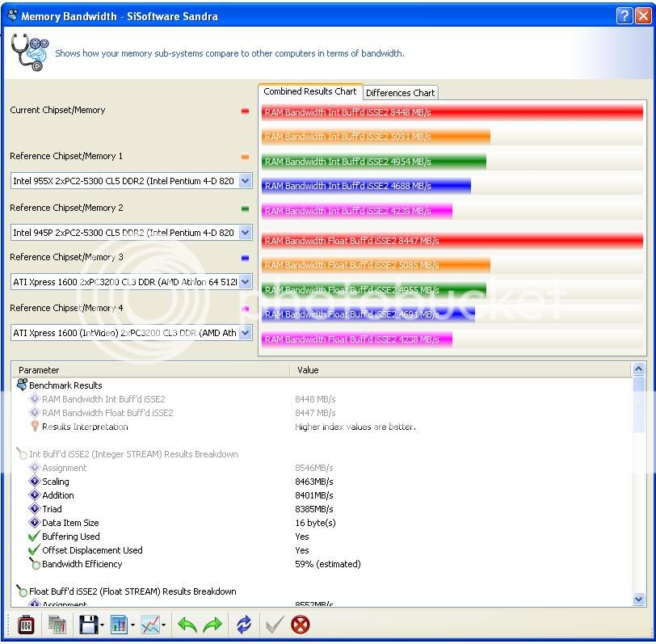656x644 pixels.
Task: Open the save icon's dropdown arrow
Action: coord(102,625)
